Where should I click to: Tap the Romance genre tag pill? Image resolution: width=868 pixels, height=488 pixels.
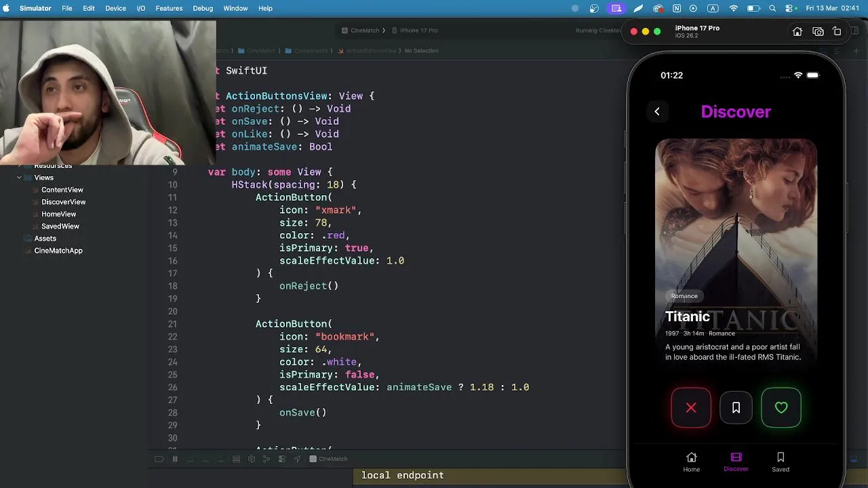pyautogui.click(x=684, y=296)
